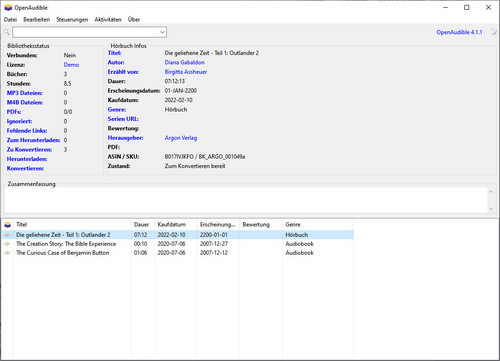Image resolution: width=500 pixels, height=361 pixels.
Task: Click the Herausgeber label
Action: (125, 138)
